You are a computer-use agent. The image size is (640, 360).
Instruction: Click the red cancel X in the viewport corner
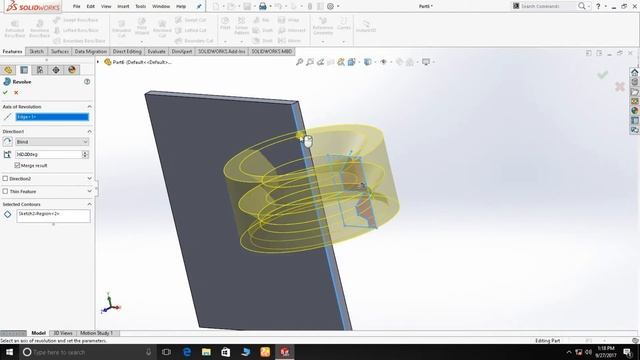(x=620, y=87)
